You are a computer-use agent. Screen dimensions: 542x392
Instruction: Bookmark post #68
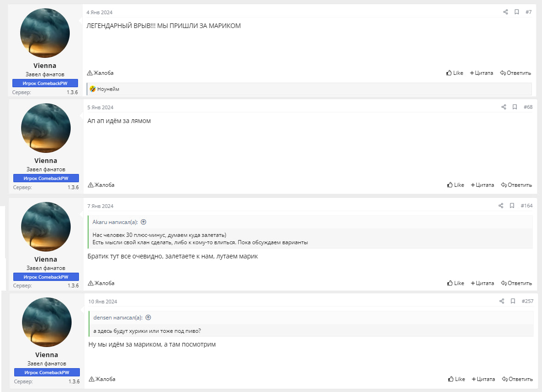coord(514,107)
